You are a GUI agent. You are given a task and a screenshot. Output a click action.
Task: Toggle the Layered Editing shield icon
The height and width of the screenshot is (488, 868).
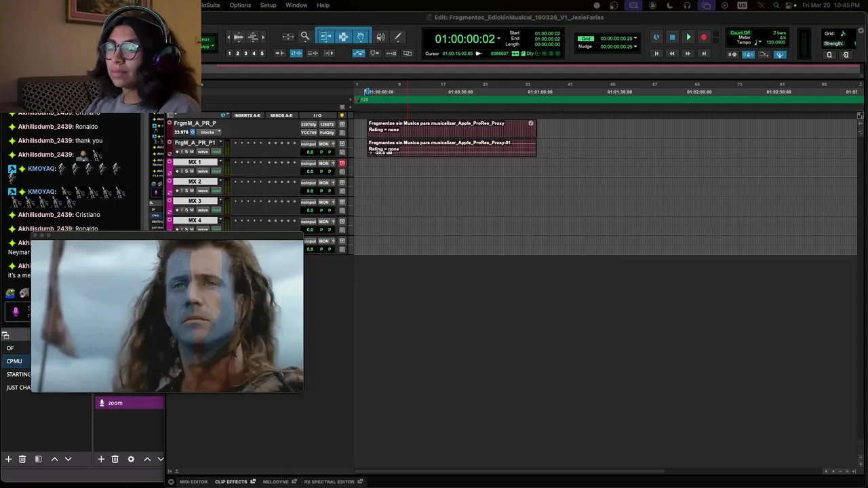click(x=374, y=54)
